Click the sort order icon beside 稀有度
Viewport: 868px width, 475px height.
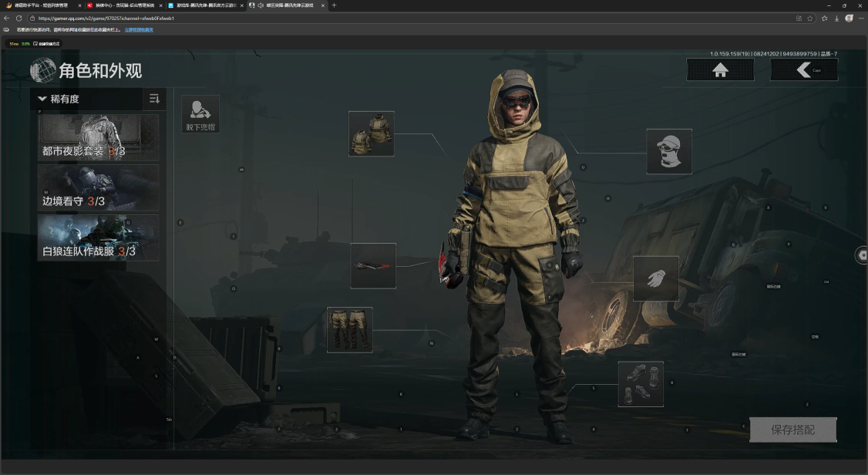154,99
